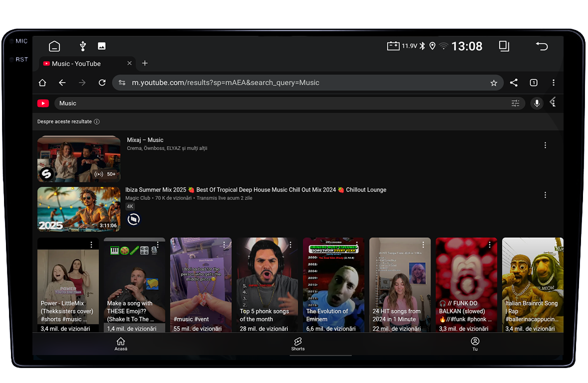Close the Music - YouTube tab
588x383 pixels.
[x=129, y=63]
